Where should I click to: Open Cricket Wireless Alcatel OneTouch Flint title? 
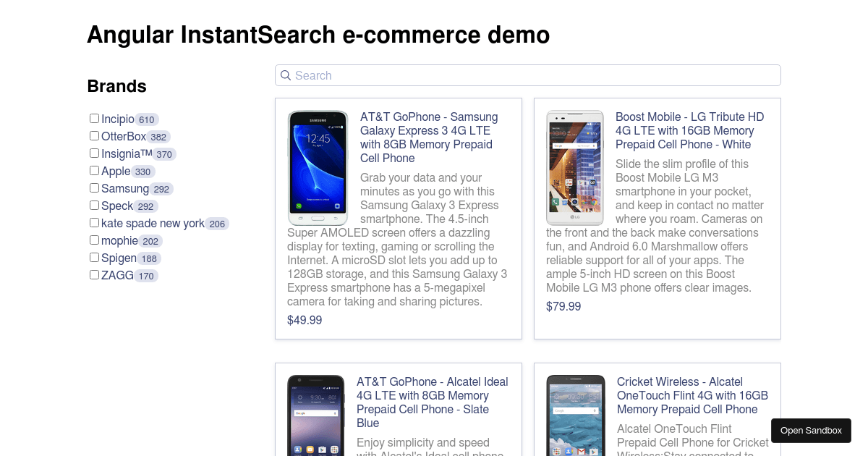point(692,395)
